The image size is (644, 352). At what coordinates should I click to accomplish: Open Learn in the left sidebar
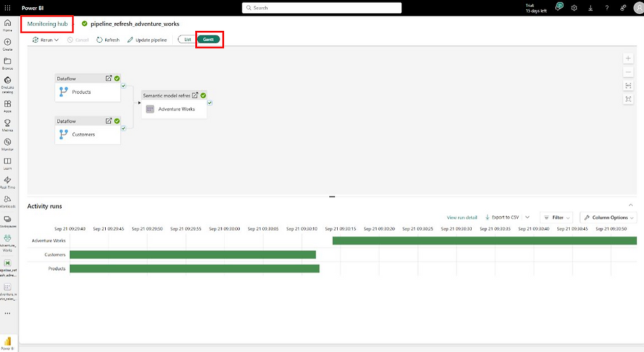(7, 164)
